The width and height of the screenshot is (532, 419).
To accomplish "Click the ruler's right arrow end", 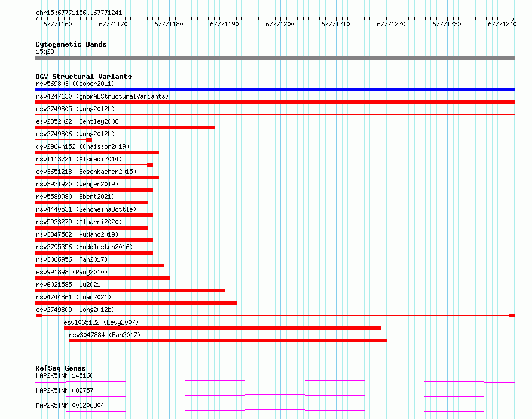I will [513, 19].
